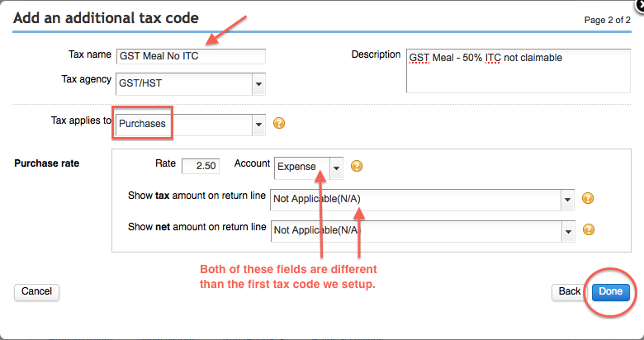Viewport: 644px width, 340px height.
Task: Click the Cancel button
Action: (36, 291)
